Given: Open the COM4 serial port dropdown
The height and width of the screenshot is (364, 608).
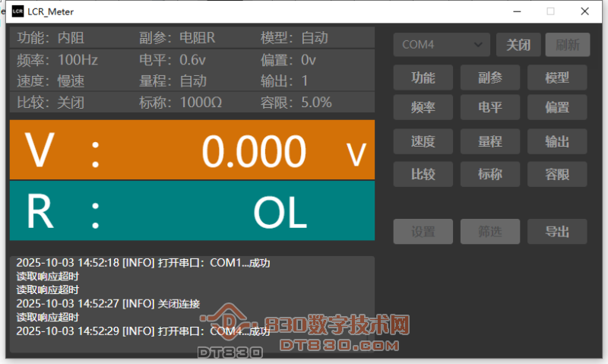Looking at the screenshot, I should click(441, 45).
